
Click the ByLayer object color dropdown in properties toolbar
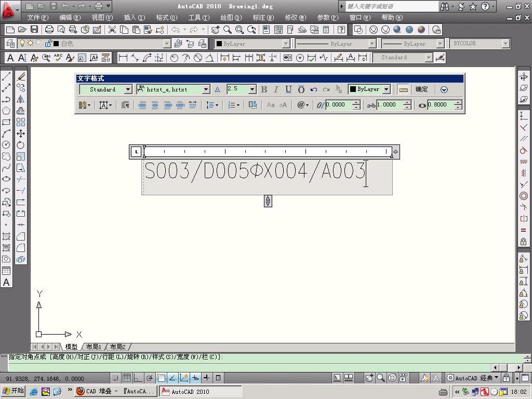[252, 44]
